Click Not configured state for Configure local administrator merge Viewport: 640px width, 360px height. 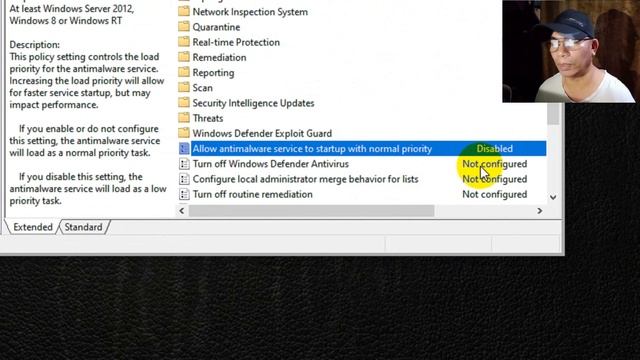pos(495,179)
